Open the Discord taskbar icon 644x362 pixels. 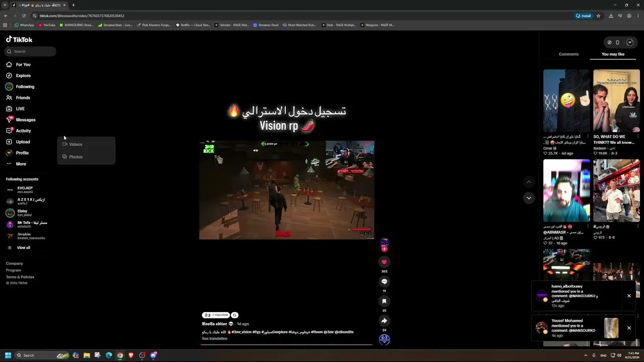pyautogui.click(x=153, y=355)
